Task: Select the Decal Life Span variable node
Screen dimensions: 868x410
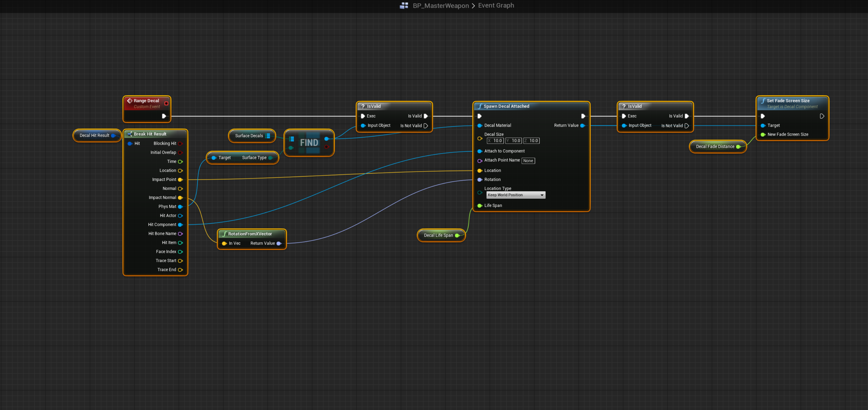Action: (438, 235)
